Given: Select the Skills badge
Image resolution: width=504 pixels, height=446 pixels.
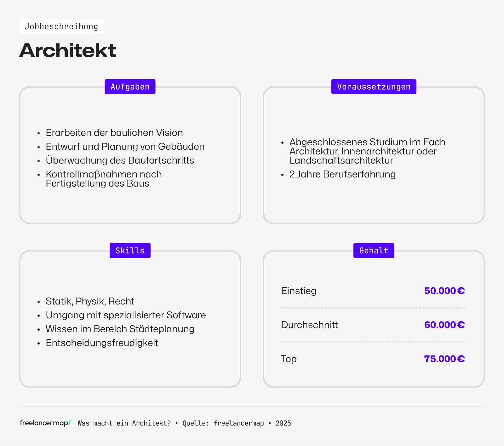Looking at the screenshot, I should [x=130, y=251].
